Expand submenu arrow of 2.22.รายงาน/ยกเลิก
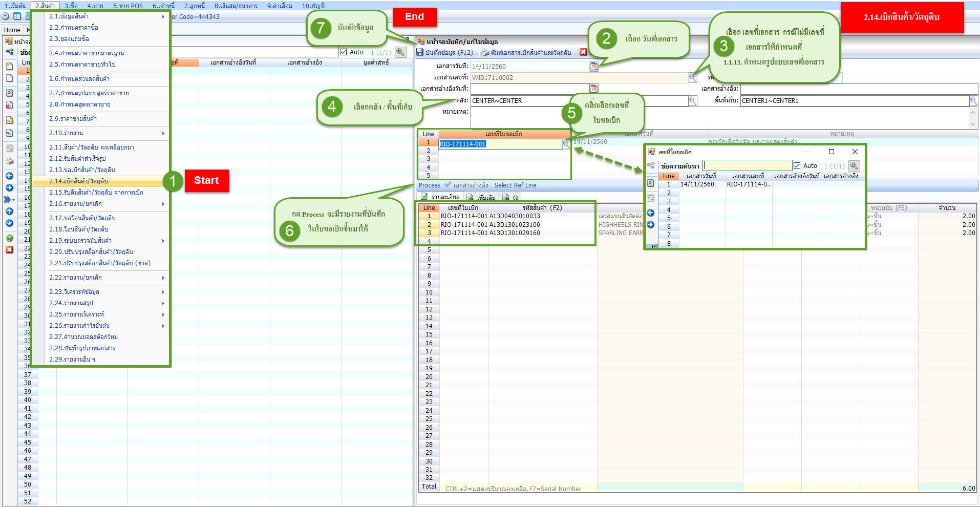Viewport: 980px width, 507px height. pos(163,278)
